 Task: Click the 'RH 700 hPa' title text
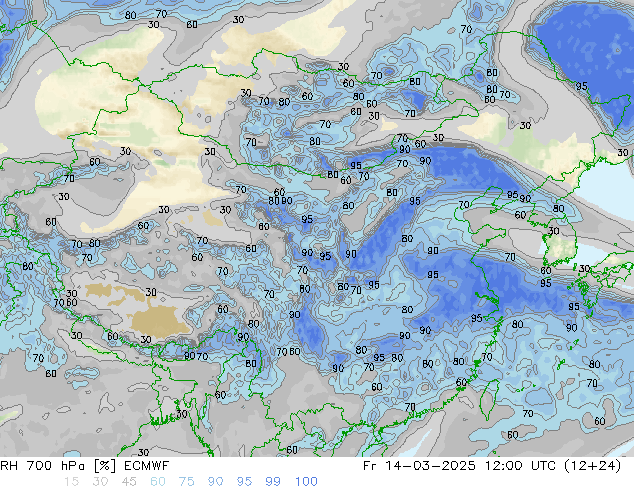[43, 466]
